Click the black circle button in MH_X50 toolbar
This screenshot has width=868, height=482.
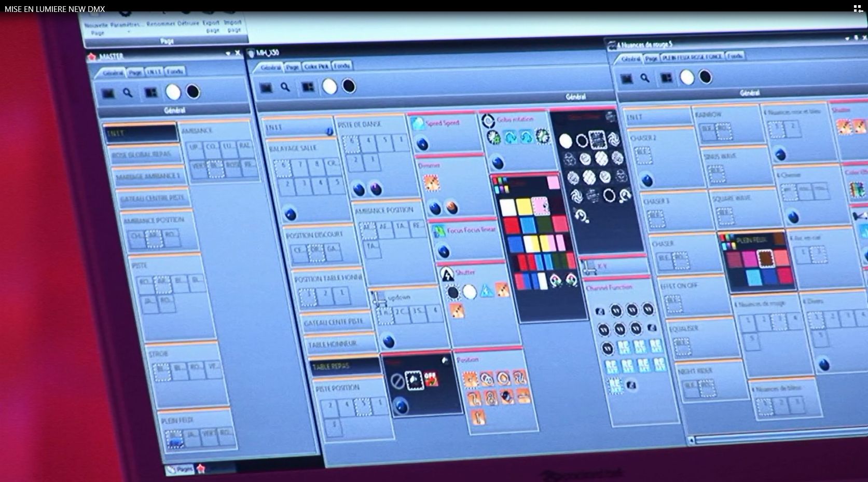349,86
